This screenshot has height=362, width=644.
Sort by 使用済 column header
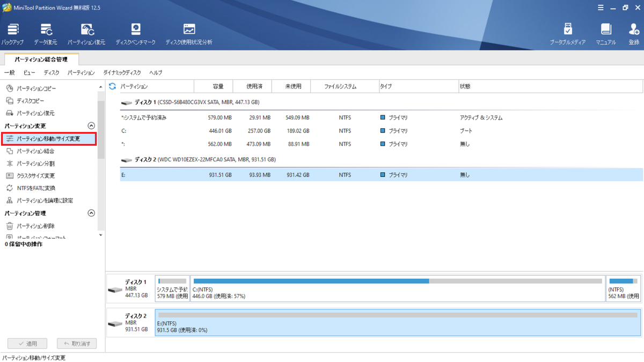click(252, 86)
